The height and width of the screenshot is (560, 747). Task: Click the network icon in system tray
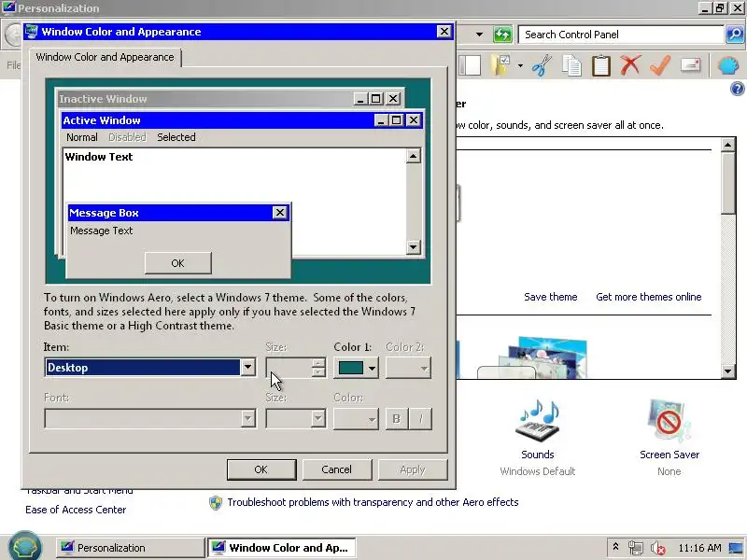[x=636, y=548]
